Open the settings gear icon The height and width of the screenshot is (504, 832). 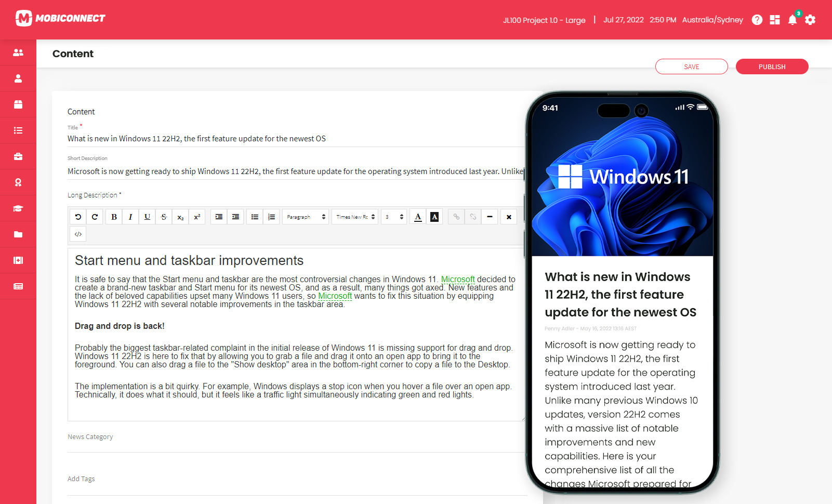[x=810, y=20]
